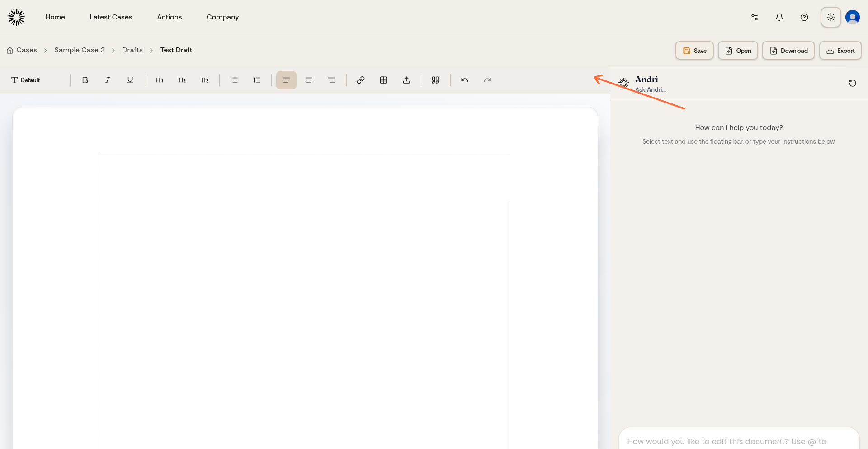The height and width of the screenshot is (449, 868).
Task: Save the Test Draft document
Action: 694,50
